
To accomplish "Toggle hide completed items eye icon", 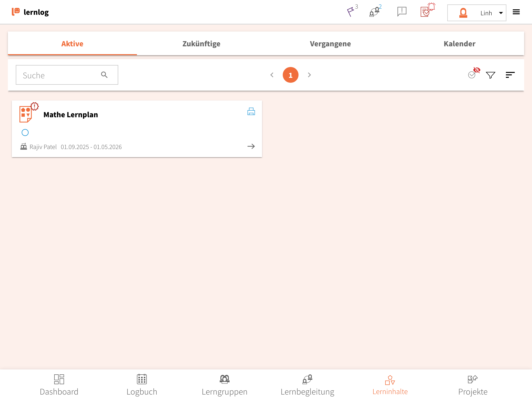I will (473, 73).
